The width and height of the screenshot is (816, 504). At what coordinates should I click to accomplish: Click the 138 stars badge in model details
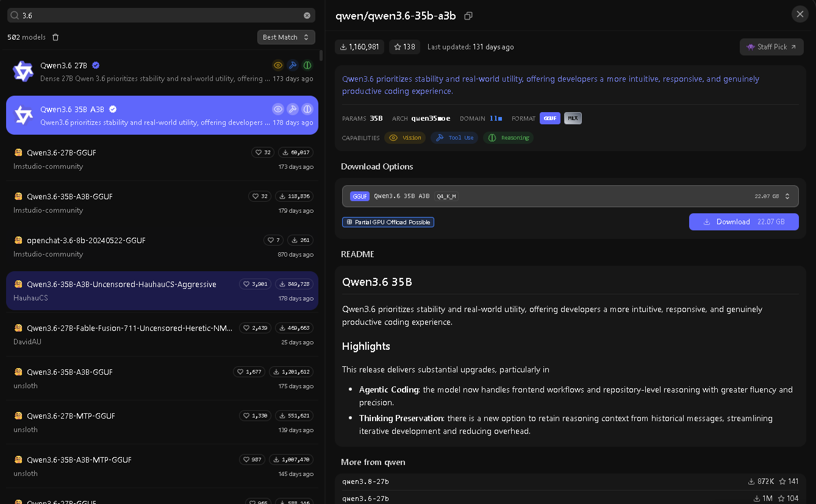[x=404, y=47]
